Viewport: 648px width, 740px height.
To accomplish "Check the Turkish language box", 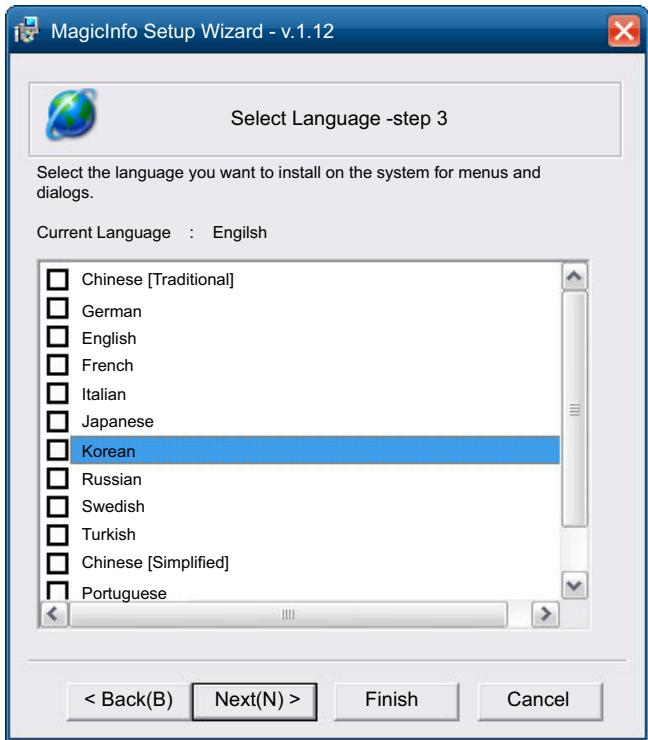I will pos(58,535).
